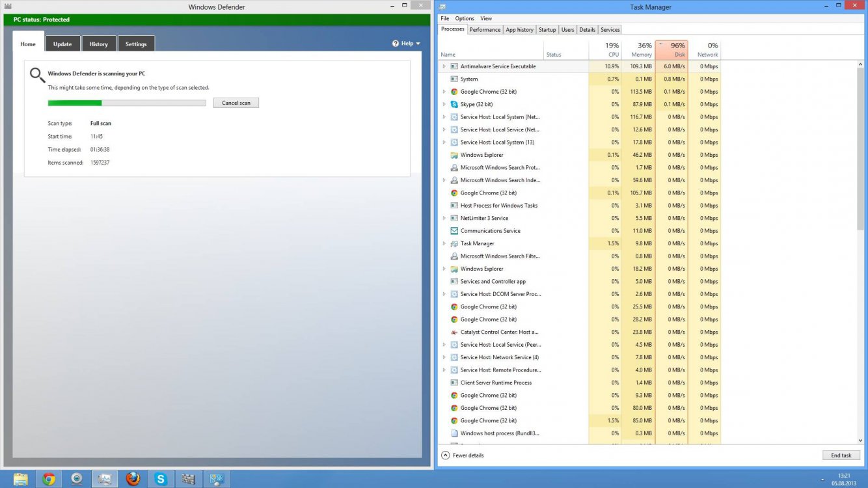
Task: Expand the NetLimiter 3 Service row
Action: (x=444, y=218)
